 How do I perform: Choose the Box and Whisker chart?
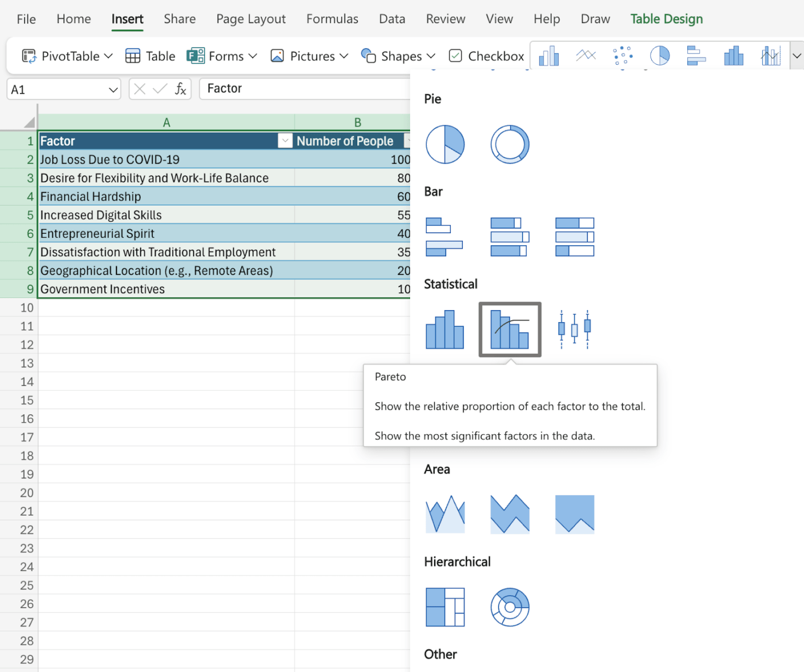(574, 330)
